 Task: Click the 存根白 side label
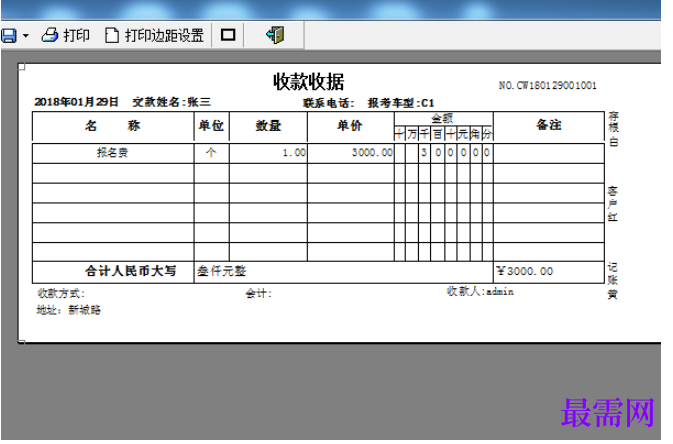tap(614, 129)
